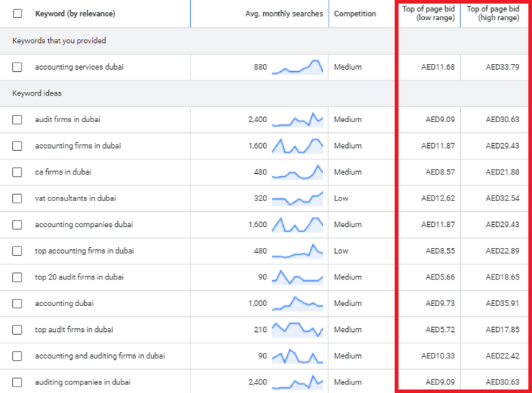
Task: Click keyword text top accounting firms in dubai
Action: [x=84, y=251]
